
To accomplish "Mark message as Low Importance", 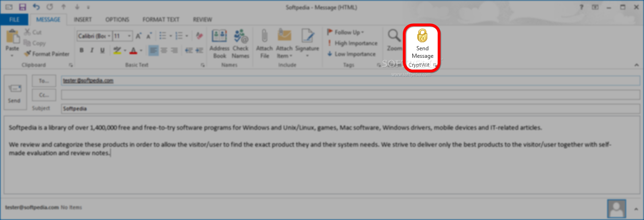I will tap(351, 54).
